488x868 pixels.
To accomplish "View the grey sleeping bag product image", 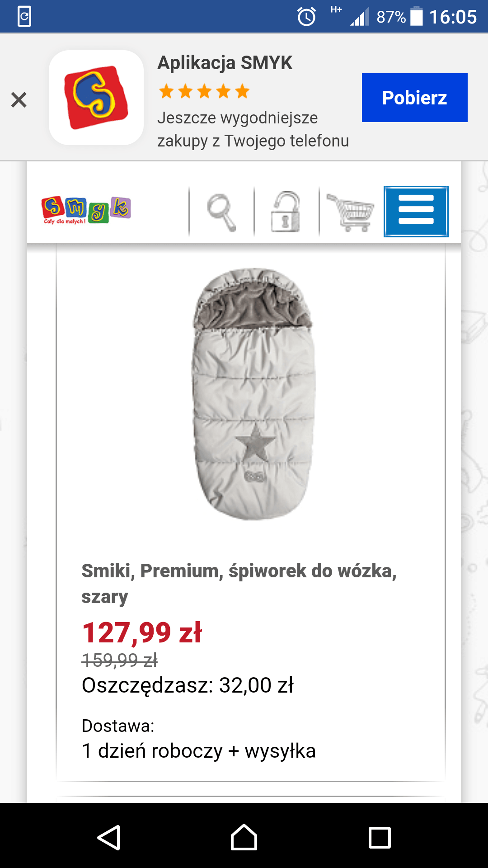I will click(253, 393).
